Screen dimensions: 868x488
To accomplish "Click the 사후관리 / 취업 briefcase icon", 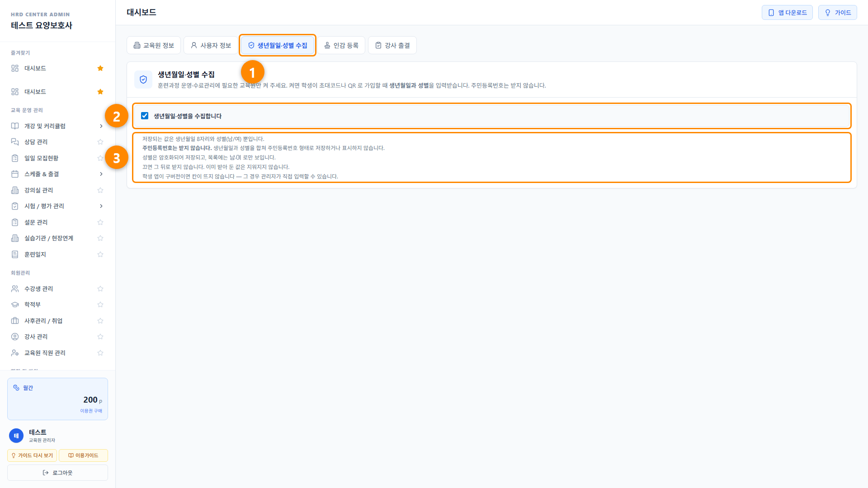I will [15, 321].
